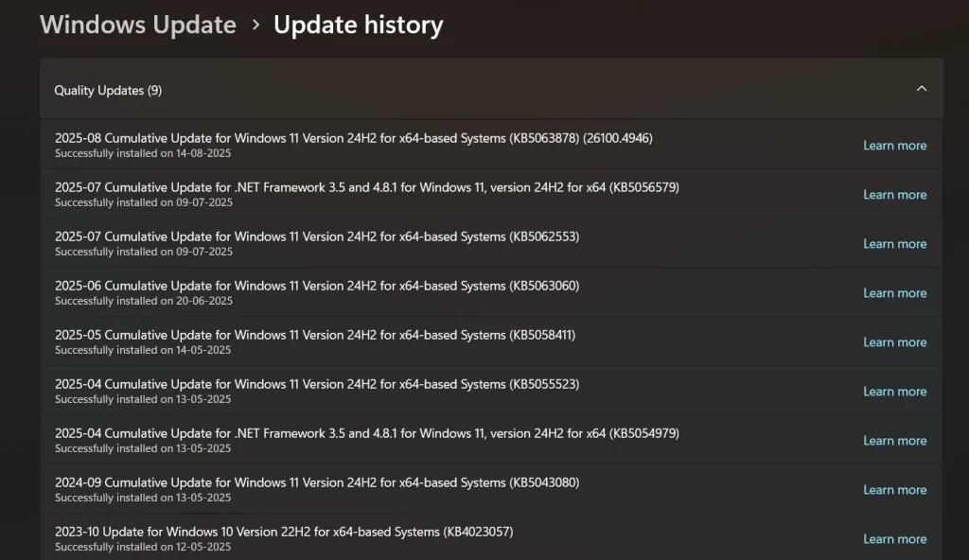Go back to Windows Update breadcrumb
Viewport: 969px width, 560px height.
pyautogui.click(x=138, y=25)
